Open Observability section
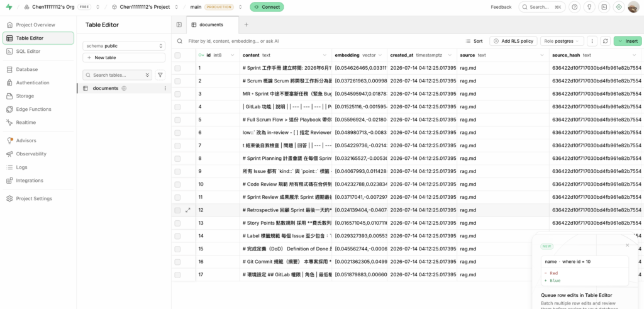644x309 pixels. 38,154
